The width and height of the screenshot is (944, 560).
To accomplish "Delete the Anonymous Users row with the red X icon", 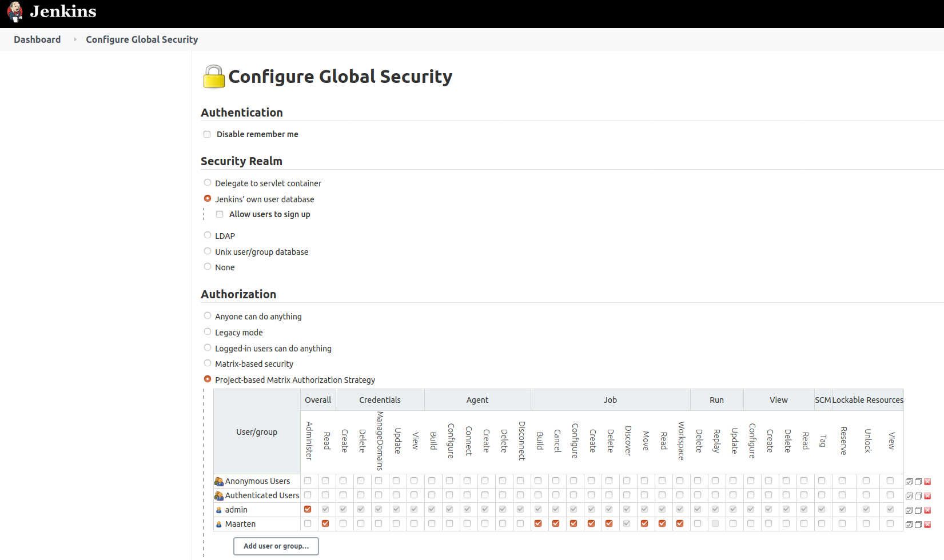I will coord(927,481).
